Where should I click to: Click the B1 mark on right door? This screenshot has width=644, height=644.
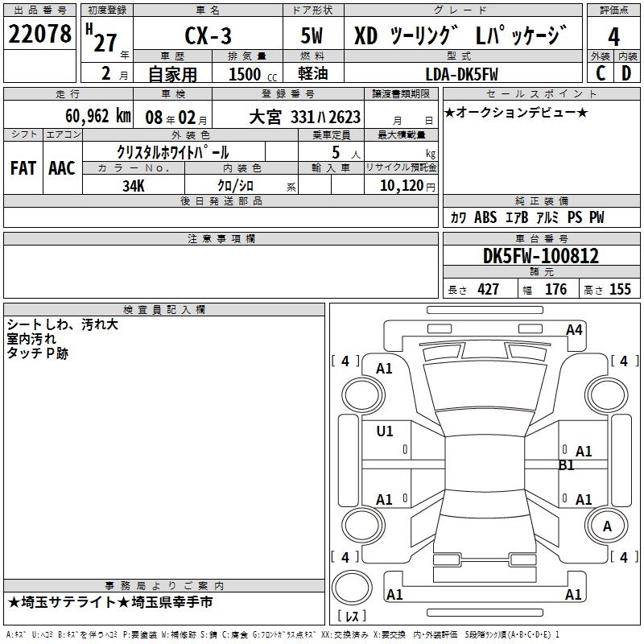tap(567, 465)
